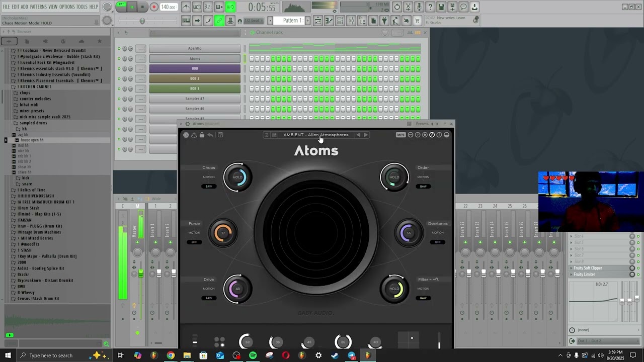The image size is (644, 362).
Task: Click the help question mark icon
Action: 430,7
